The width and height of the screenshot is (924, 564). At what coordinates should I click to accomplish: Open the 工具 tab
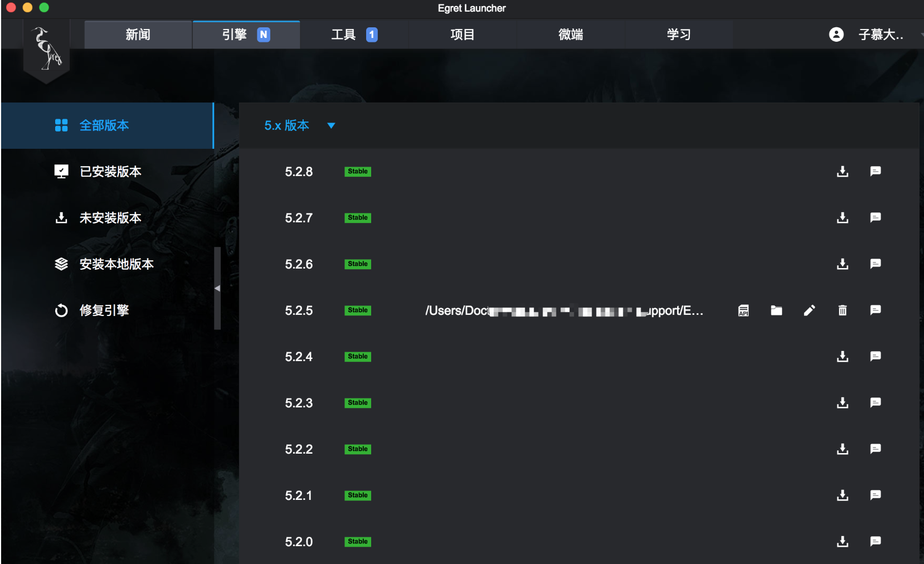pyautogui.click(x=354, y=35)
